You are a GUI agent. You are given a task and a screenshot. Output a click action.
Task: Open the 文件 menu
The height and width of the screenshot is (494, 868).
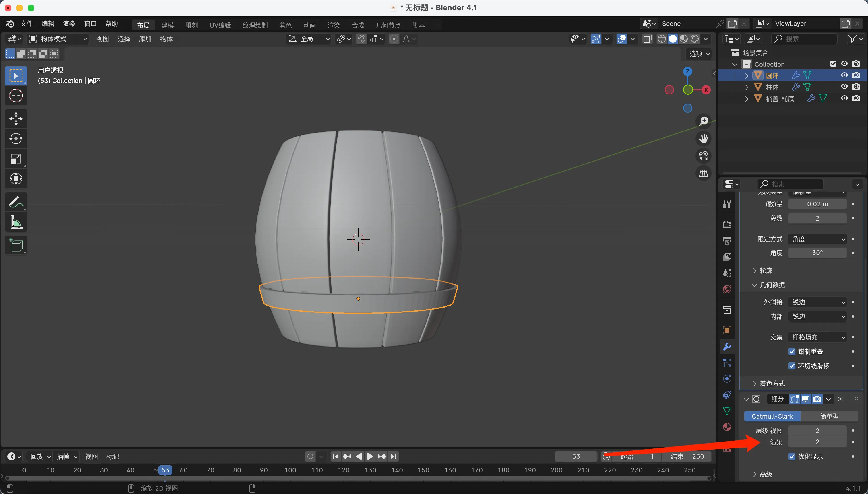click(x=26, y=24)
